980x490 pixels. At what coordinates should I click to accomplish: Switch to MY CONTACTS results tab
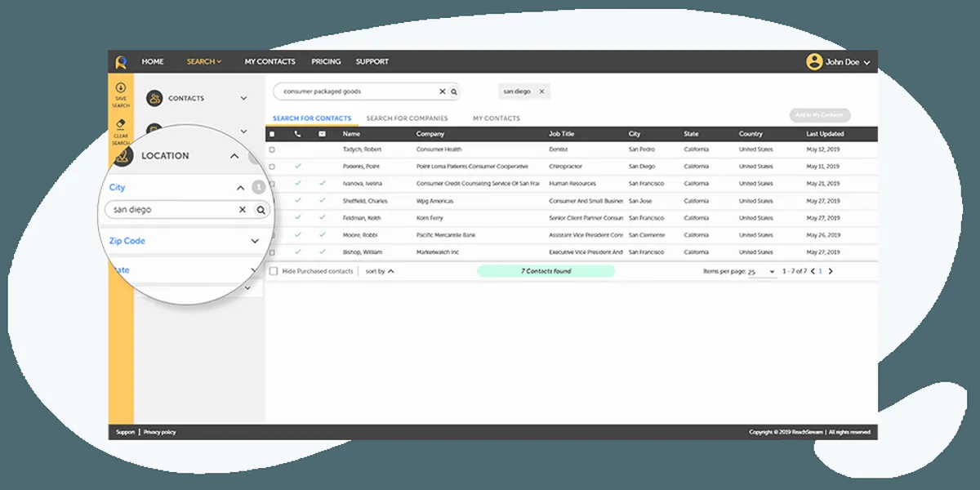[x=497, y=118]
